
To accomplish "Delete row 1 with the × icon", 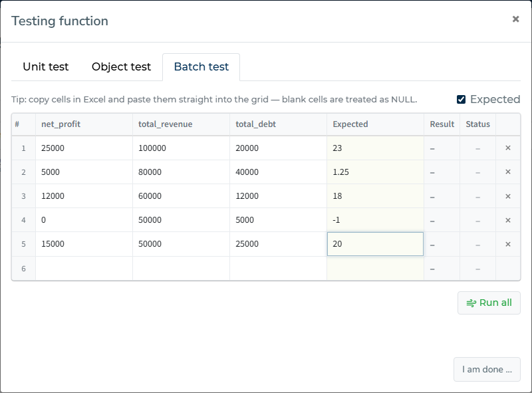I will (508, 148).
